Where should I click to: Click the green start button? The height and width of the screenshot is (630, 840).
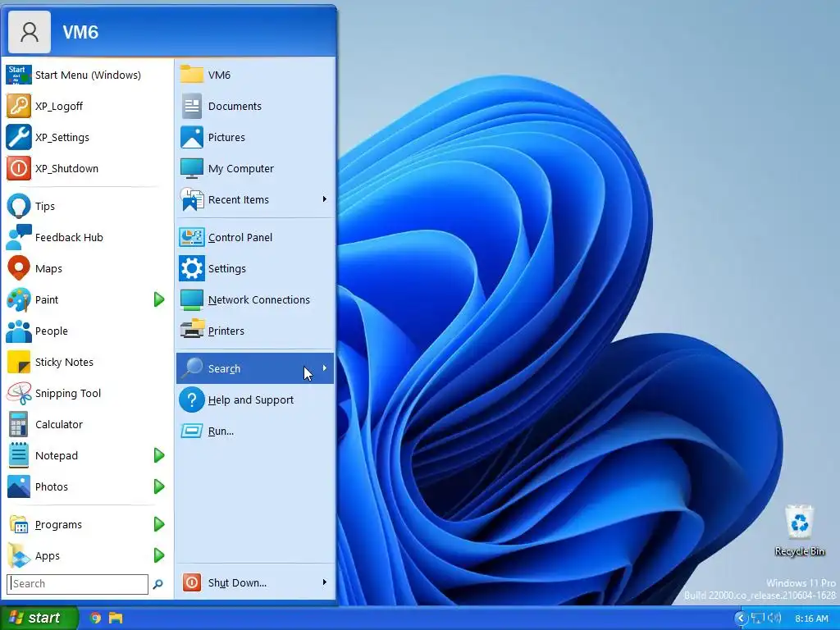[39, 618]
